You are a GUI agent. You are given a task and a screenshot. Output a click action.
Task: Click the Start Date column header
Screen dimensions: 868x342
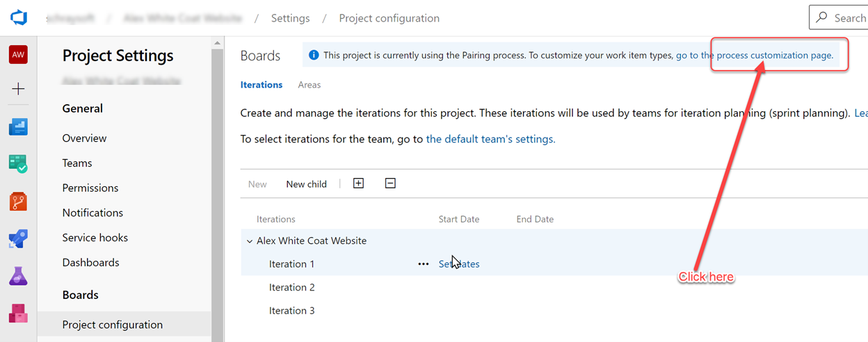pos(459,219)
